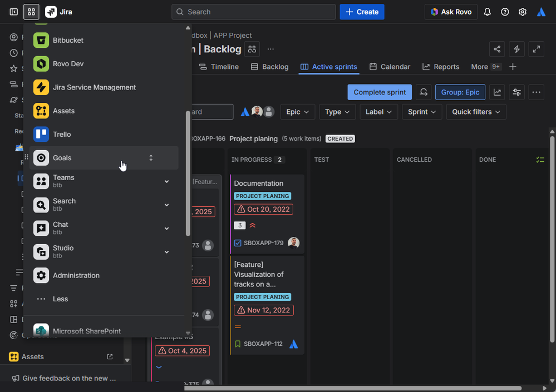Click Less to collapse app list
The image size is (556, 392).
point(104,299)
